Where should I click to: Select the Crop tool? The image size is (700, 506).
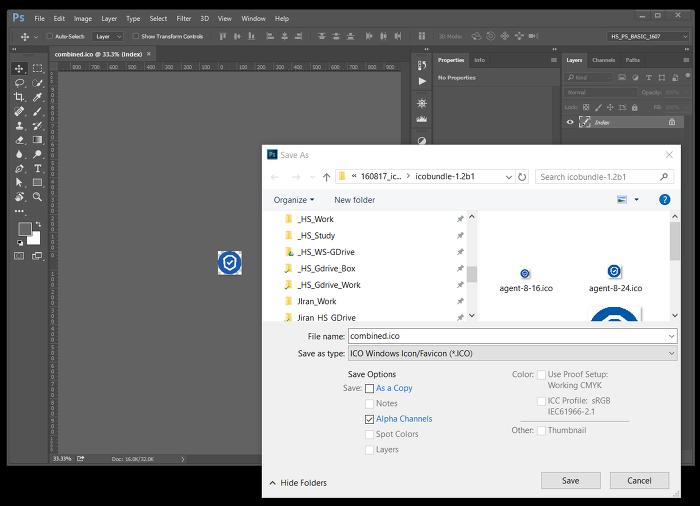pyautogui.click(x=19, y=97)
